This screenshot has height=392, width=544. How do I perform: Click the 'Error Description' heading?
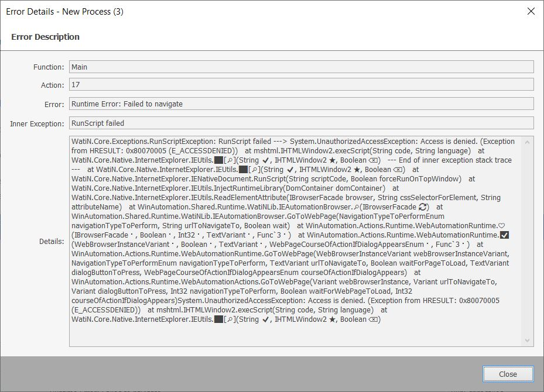coord(45,37)
